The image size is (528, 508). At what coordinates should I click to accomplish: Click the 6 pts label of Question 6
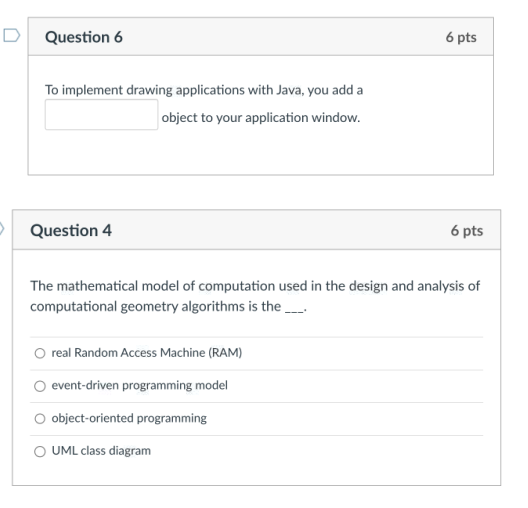coord(461,37)
